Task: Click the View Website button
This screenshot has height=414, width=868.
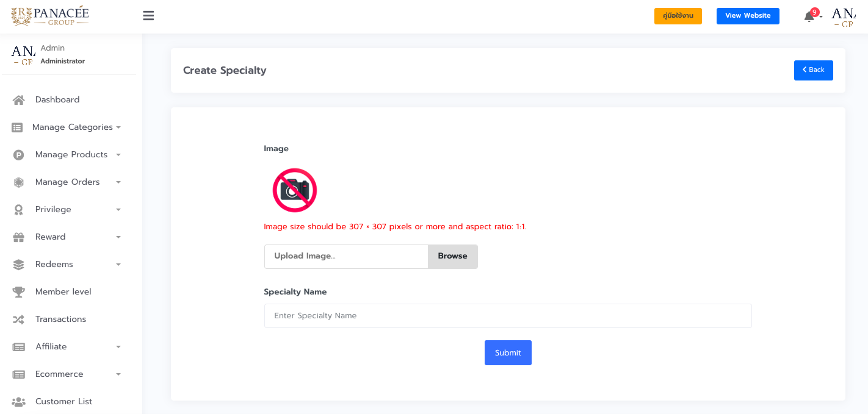Action: (748, 16)
